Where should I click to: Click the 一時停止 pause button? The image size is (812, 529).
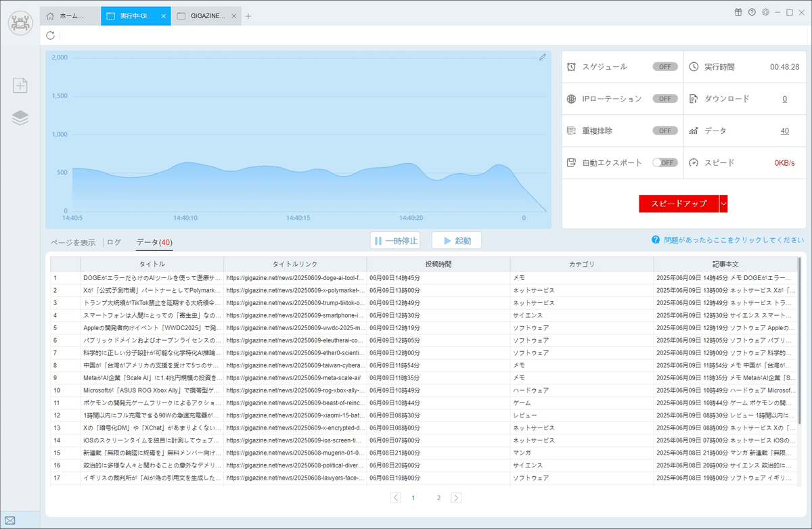[395, 240]
